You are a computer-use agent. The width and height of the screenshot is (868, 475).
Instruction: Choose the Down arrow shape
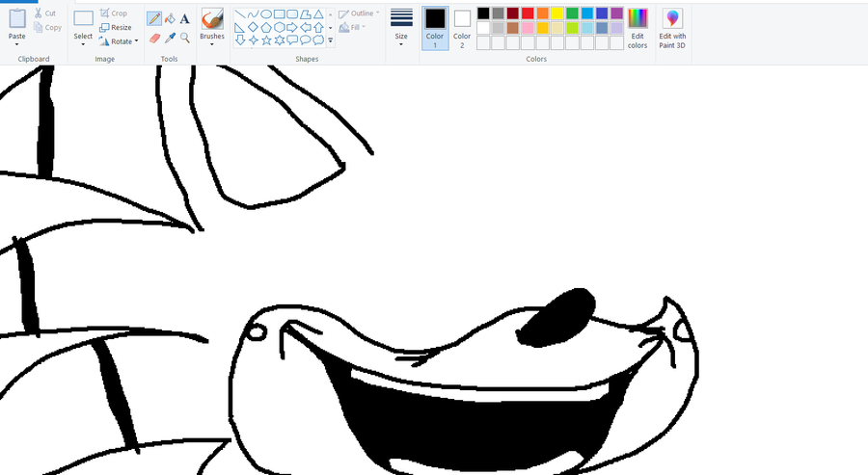tap(240, 40)
